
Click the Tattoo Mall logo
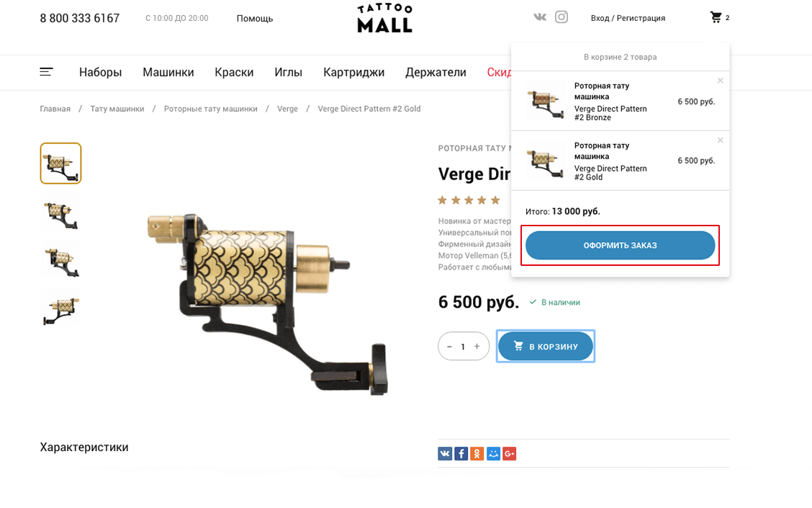click(x=385, y=18)
